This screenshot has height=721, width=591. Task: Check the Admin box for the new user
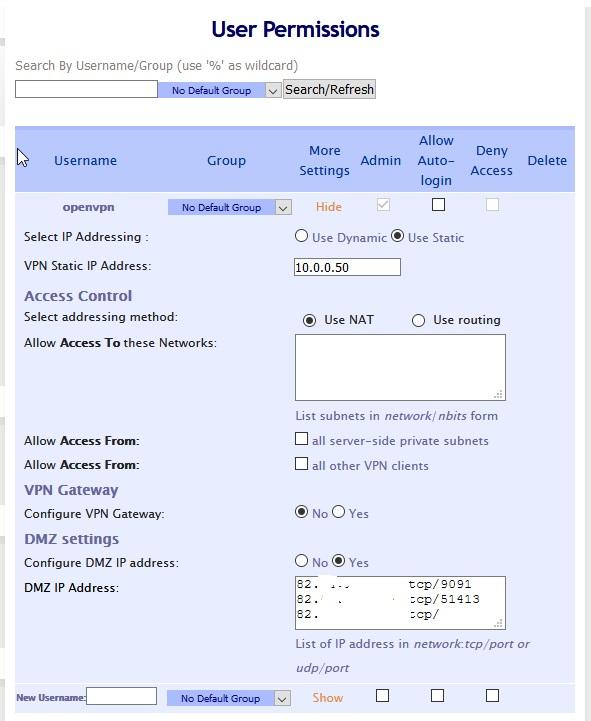point(382,696)
